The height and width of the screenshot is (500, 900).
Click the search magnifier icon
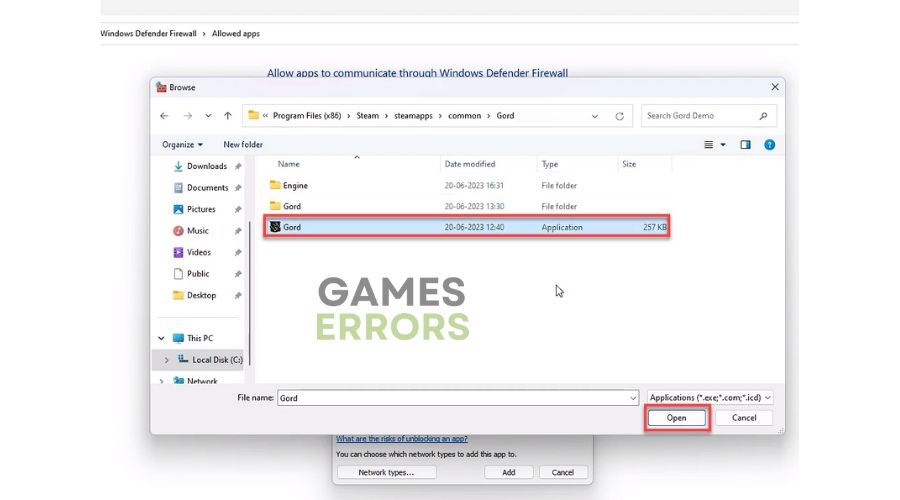[x=763, y=116]
